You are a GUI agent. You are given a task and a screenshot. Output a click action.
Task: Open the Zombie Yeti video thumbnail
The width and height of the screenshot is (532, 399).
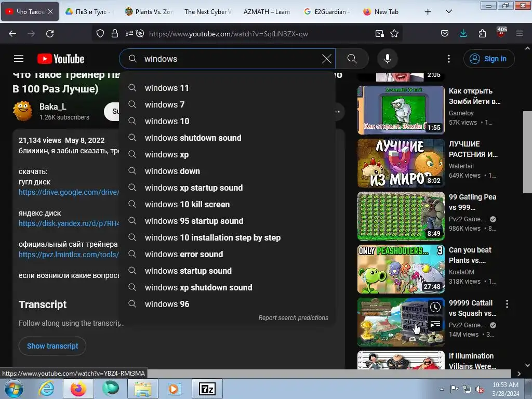(401, 110)
